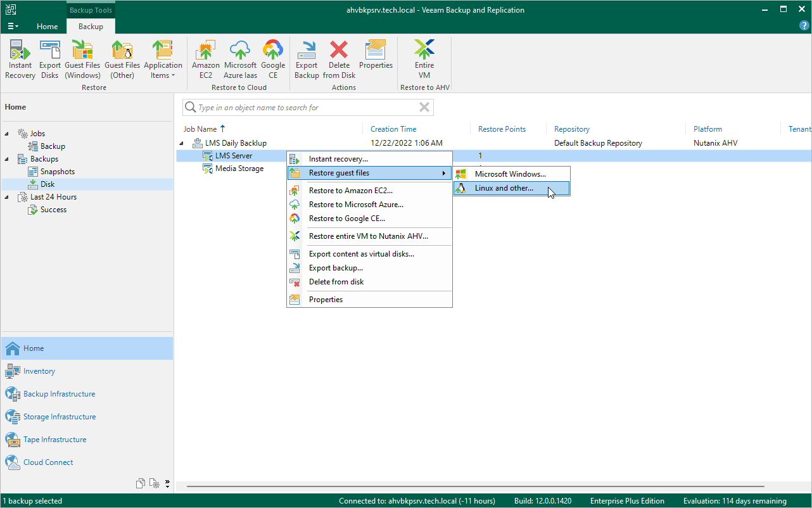The width and height of the screenshot is (812, 508).
Task: Click Delete from Disk in ribbon
Action: (339, 60)
